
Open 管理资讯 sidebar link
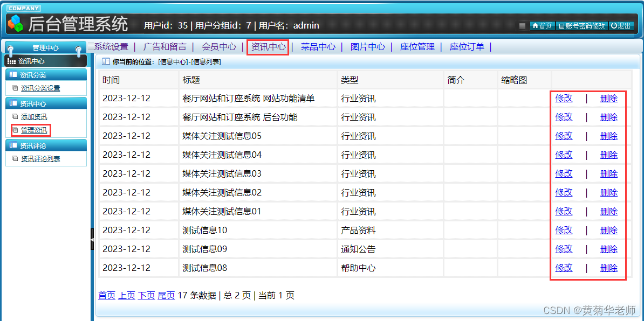34,130
